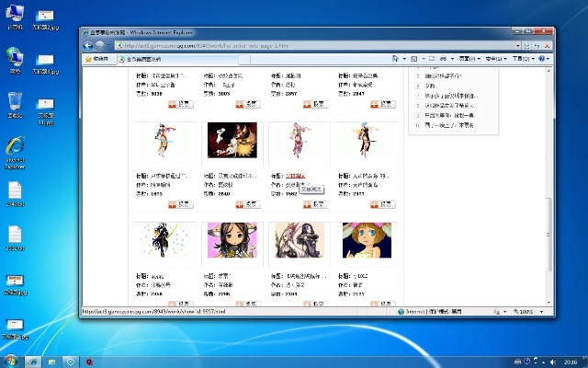Click the Windows Start orb
The image size is (588, 368).
click(11, 361)
